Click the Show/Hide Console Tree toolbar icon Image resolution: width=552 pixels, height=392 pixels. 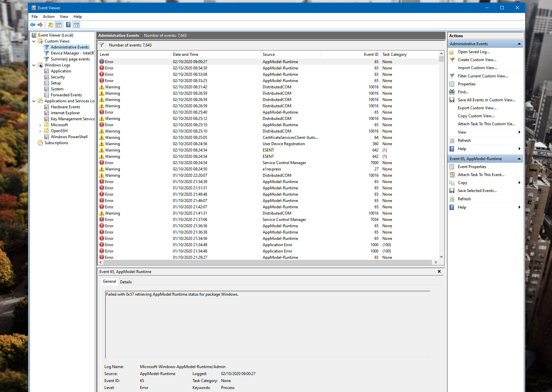tap(59, 25)
